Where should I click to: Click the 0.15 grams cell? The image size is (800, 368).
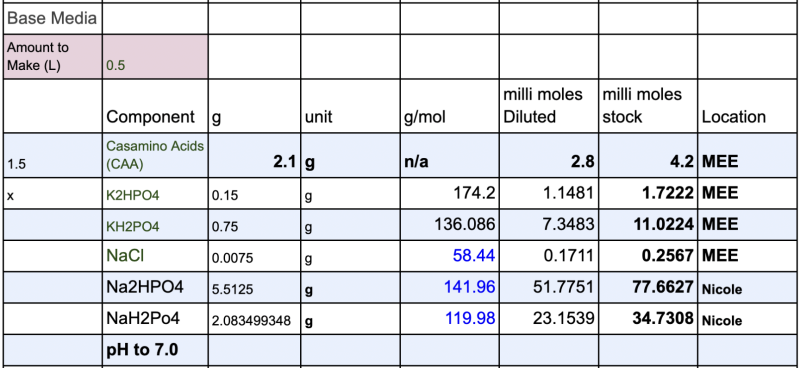254,193
